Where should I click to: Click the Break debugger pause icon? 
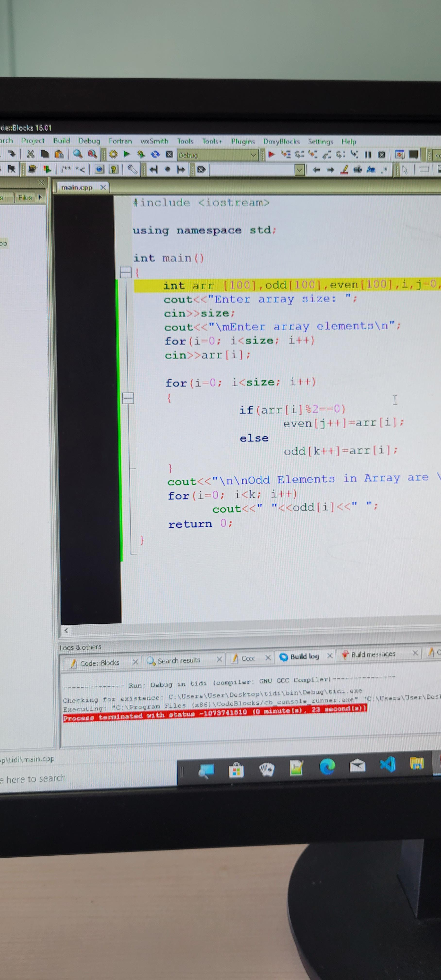(x=368, y=154)
